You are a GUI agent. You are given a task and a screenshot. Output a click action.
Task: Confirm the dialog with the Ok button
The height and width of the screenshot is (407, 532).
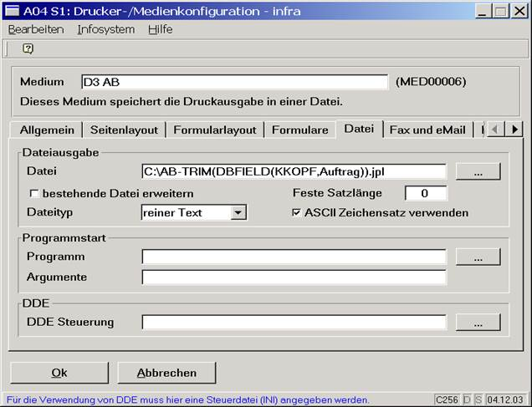tap(59, 373)
